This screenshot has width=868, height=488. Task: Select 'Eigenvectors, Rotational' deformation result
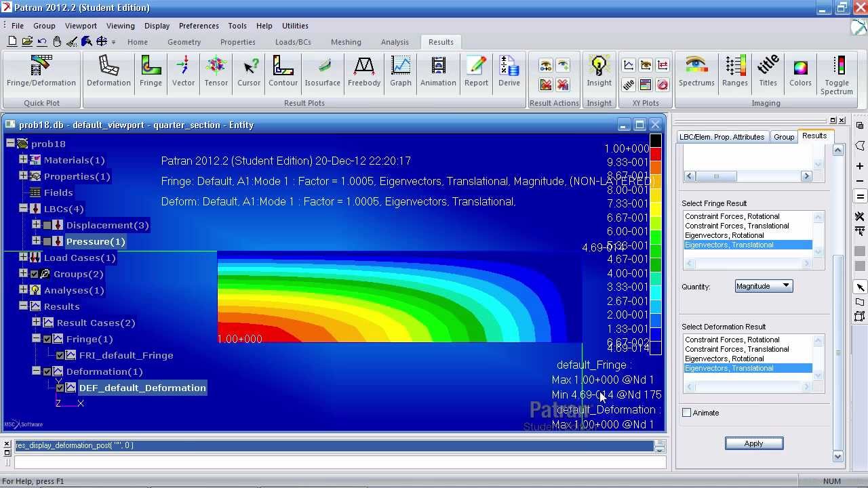[747, 359]
